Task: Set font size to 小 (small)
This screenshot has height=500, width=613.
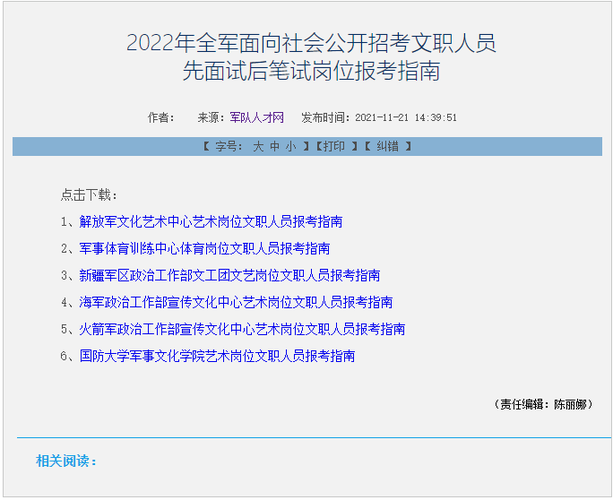Action: 291,147
